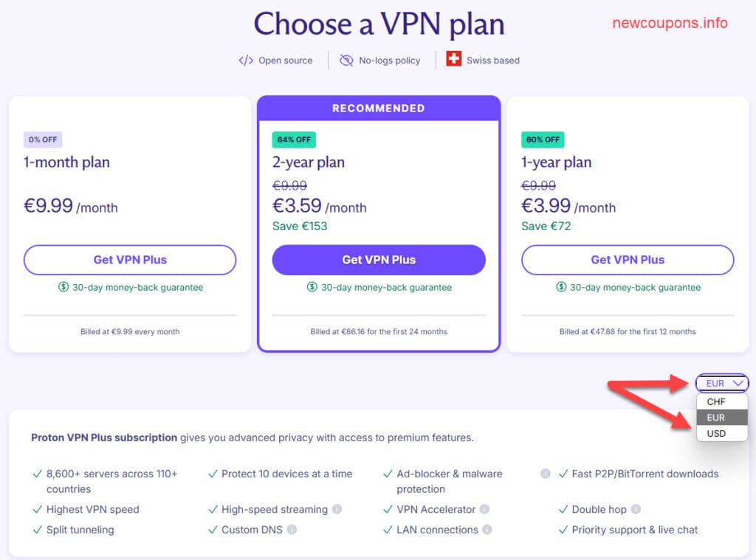This screenshot has width=756, height=560.
Task: Click the info icon beside High-speed streaming
Action: [x=337, y=509]
